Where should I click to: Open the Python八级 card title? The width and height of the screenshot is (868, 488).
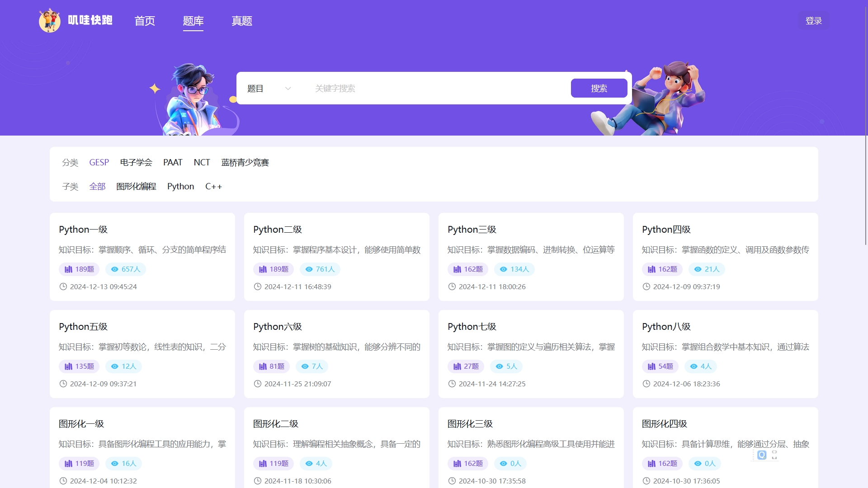click(666, 327)
